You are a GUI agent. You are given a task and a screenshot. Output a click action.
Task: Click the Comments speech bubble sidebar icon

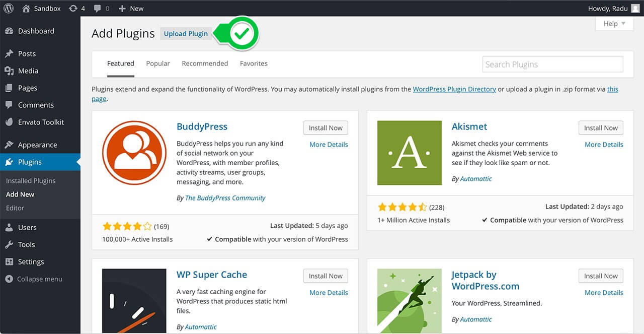tap(9, 105)
